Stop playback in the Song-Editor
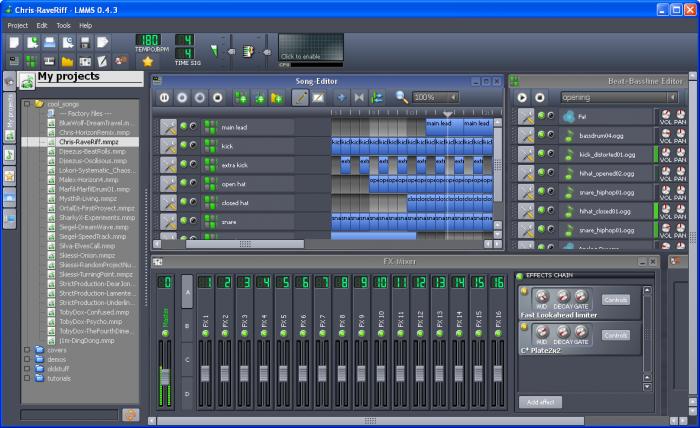700x428 pixels. point(217,97)
